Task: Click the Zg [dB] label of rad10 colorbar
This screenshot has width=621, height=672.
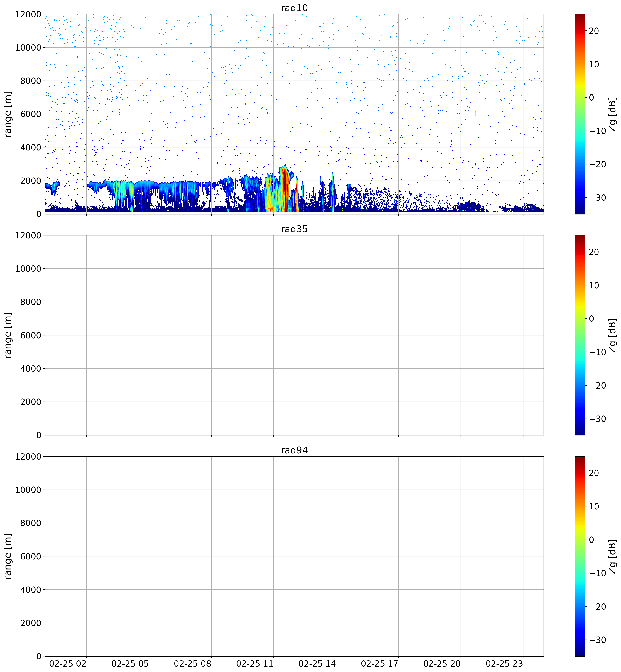Action: [613, 114]
